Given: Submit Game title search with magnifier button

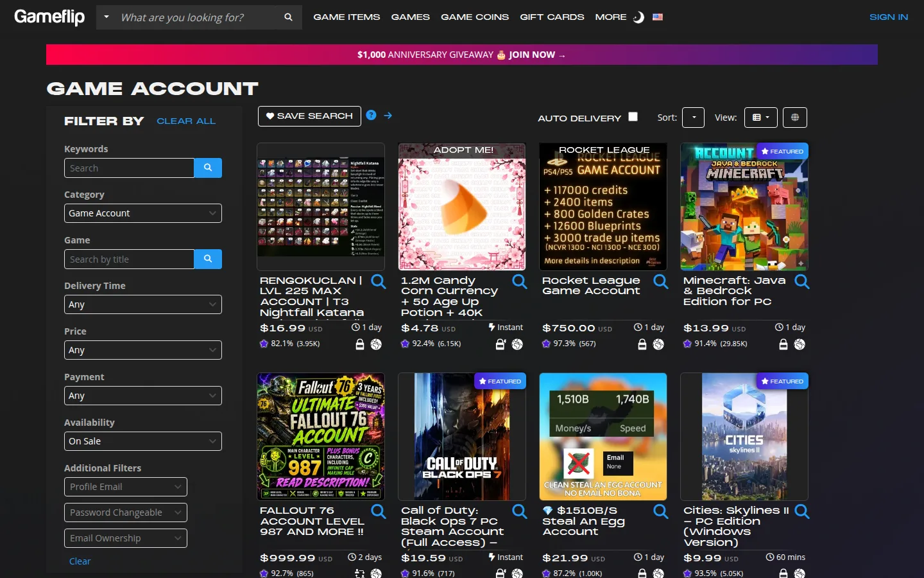Looking at the screenshot, I should pyautogui.click(x=208, y=259).
